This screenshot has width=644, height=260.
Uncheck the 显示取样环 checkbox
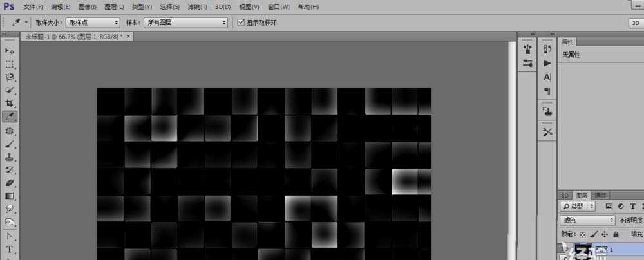241,22
